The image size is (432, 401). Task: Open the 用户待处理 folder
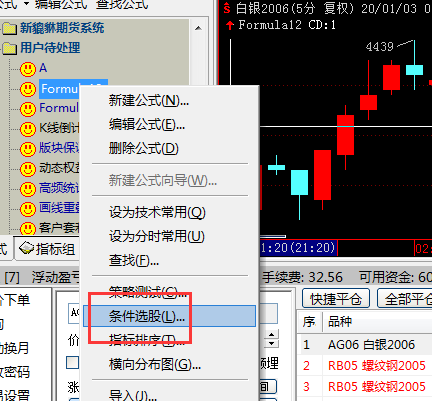50,48
